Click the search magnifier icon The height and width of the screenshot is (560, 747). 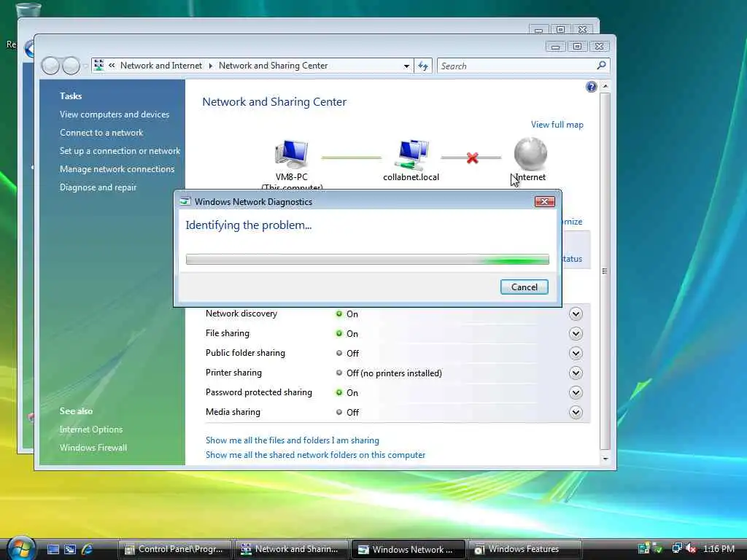[601, 65]
